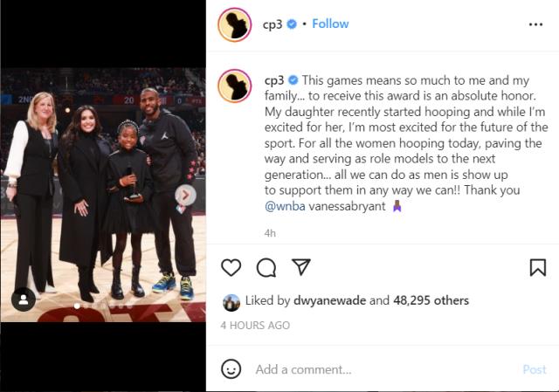Open the @wnba mention link

click(x=285, y=206)
